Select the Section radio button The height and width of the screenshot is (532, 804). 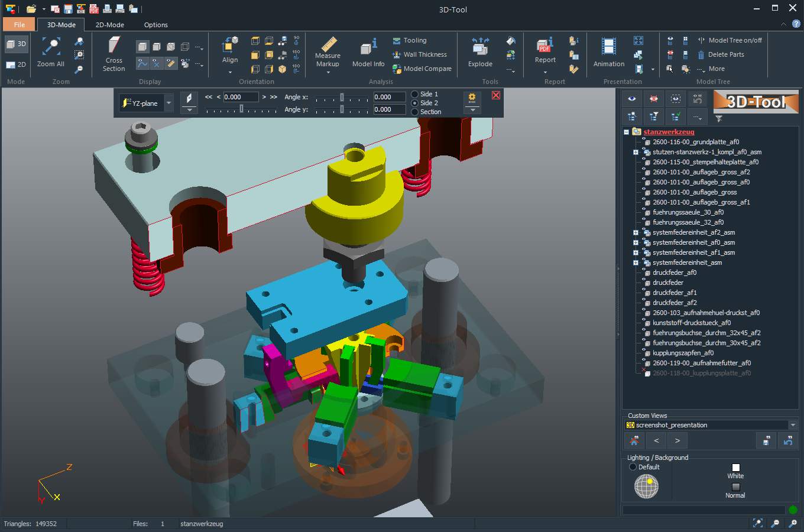[x=417, y=112]
